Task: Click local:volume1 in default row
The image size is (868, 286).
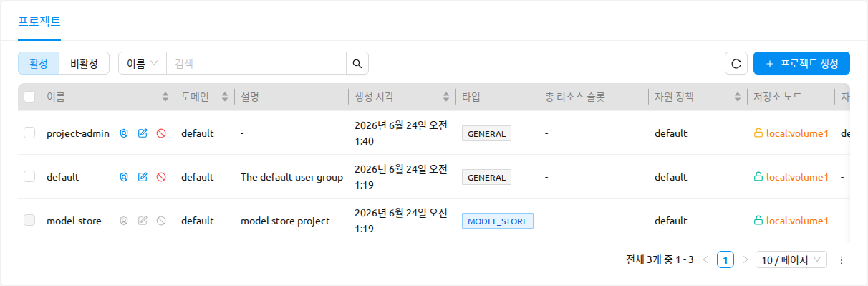Action: (x=797, y=177)
